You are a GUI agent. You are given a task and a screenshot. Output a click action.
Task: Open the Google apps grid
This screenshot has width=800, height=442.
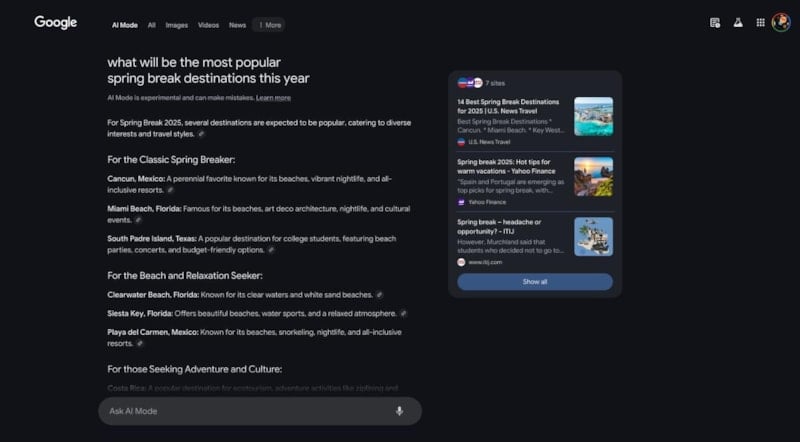click(x=760, y=23)
